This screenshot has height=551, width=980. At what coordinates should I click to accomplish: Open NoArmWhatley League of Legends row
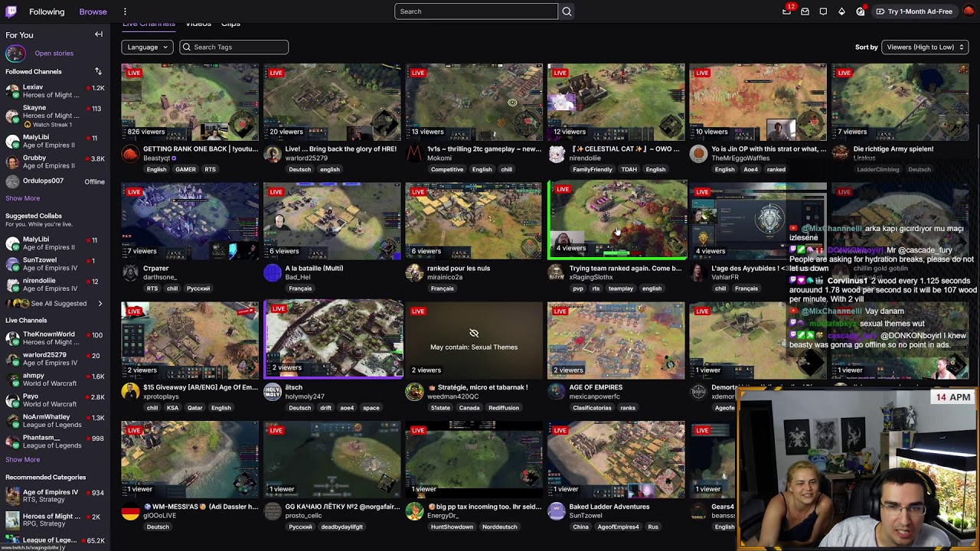[55, 421]
